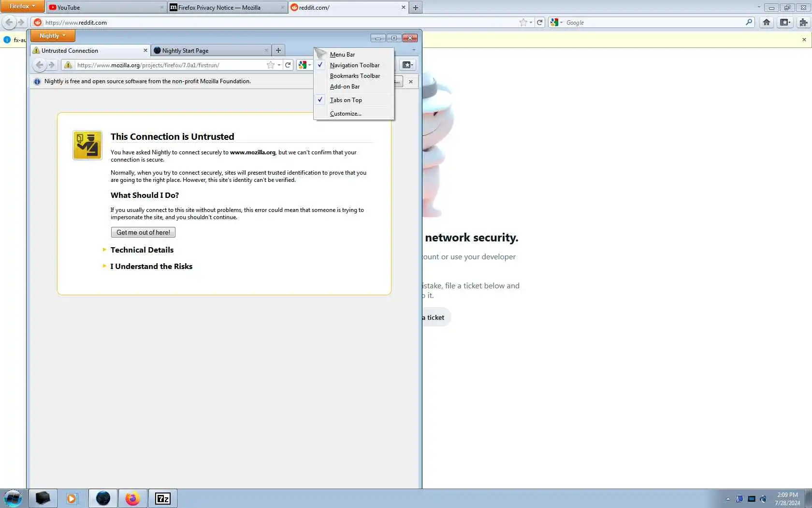812x508 pixels.
Task: Close the YouTube tab in Firefox
Action: pos(162,7)
